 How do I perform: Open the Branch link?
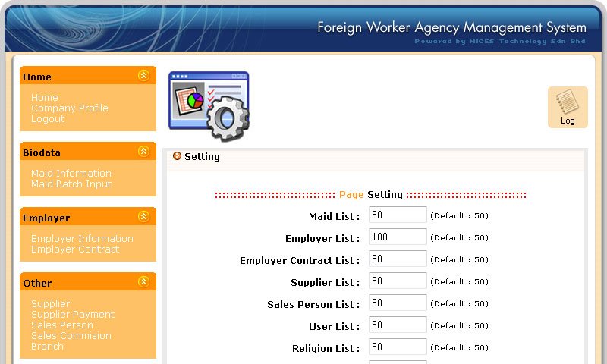47,347
